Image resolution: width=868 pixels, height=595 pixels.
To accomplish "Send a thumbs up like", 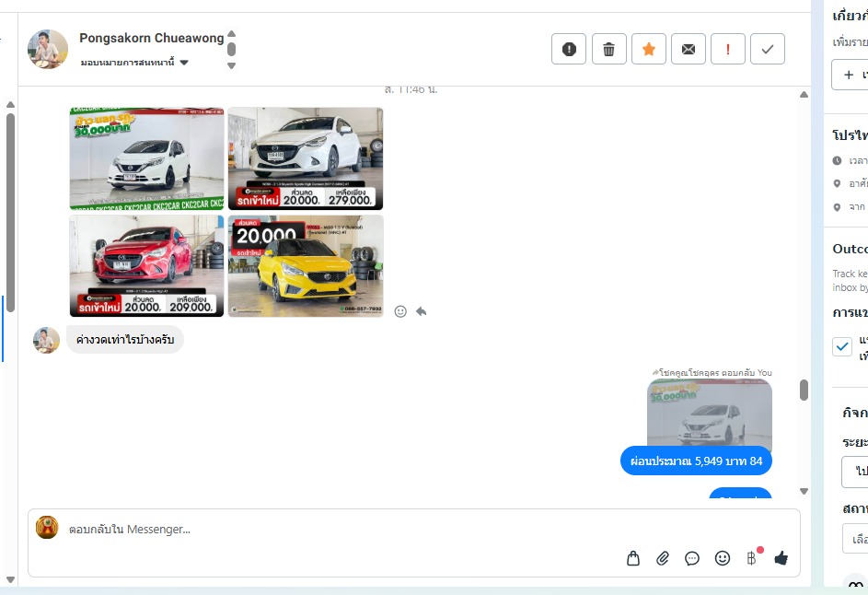I will pyautogui.click(x=781, y=558).
